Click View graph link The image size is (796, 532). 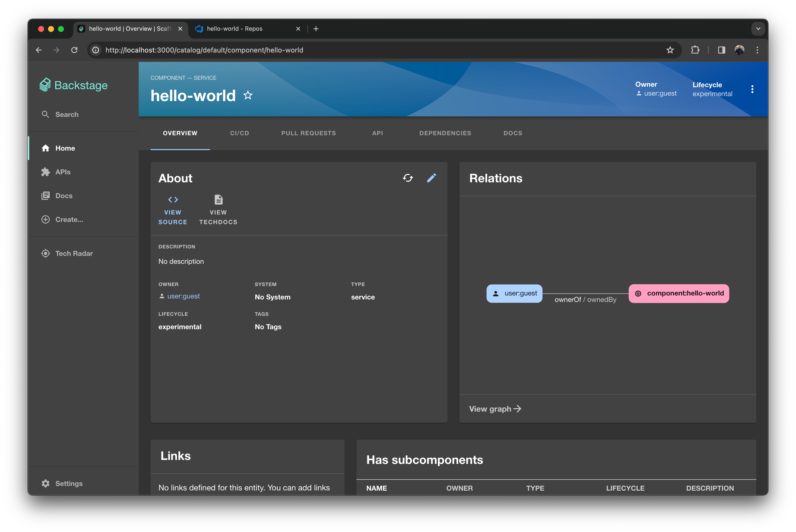(495, 409)
